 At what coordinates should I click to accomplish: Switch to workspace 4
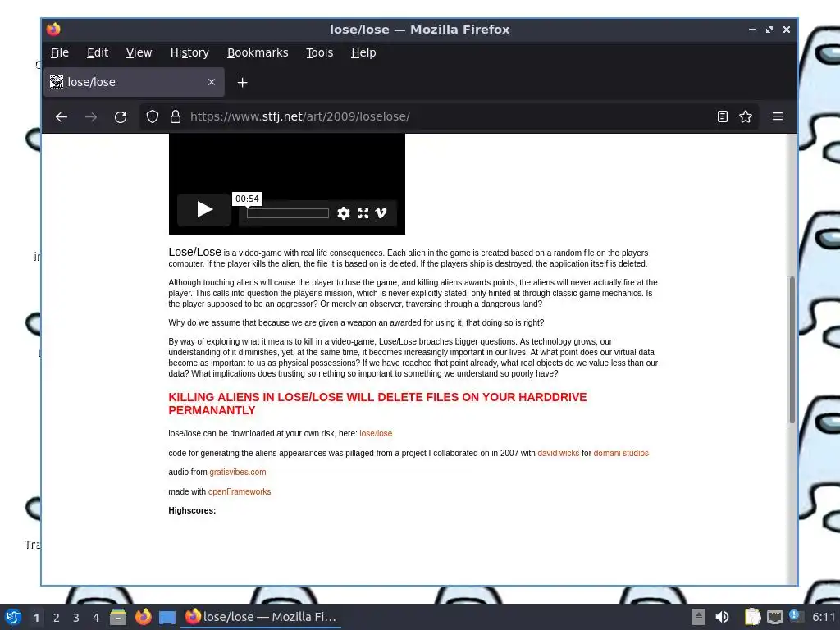(x=96, y=618)
